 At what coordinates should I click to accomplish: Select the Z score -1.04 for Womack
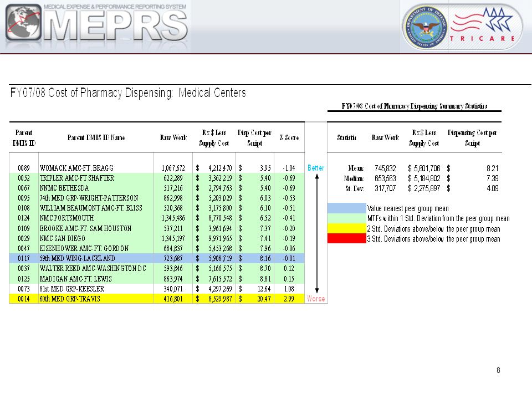click(x=289, y=168)
